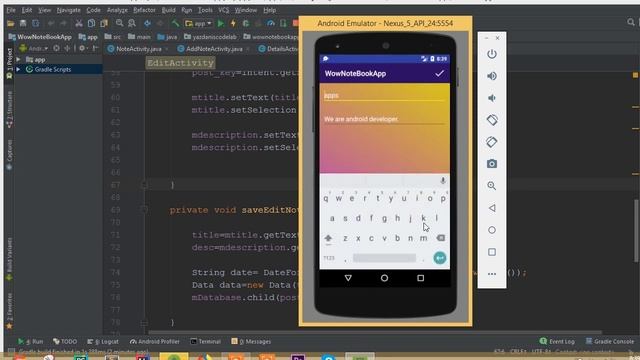Click the emulator sidebar Overview square
The width and height of the screenshot is (640, 360).
coord(492,252)
